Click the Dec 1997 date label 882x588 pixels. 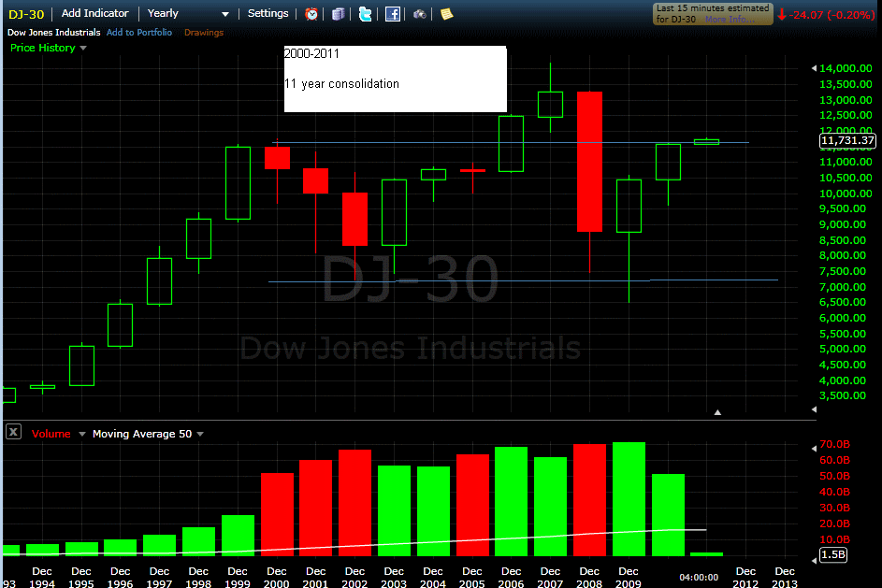(159, 578)
